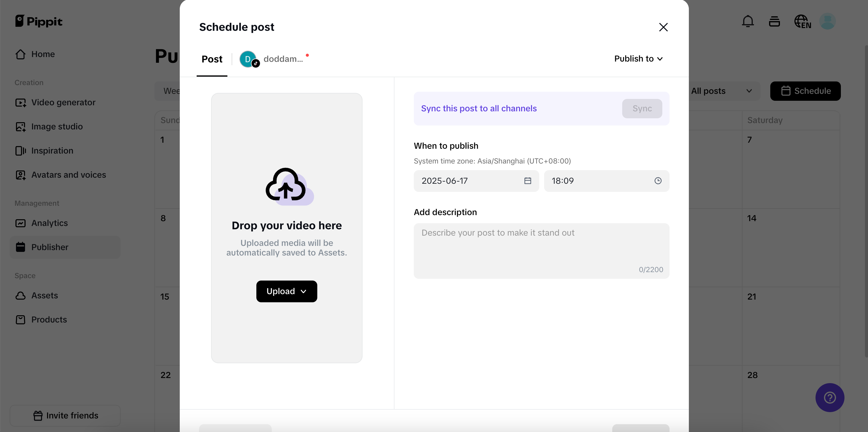Open the help bubble at bottom right

tap(830, 398)
